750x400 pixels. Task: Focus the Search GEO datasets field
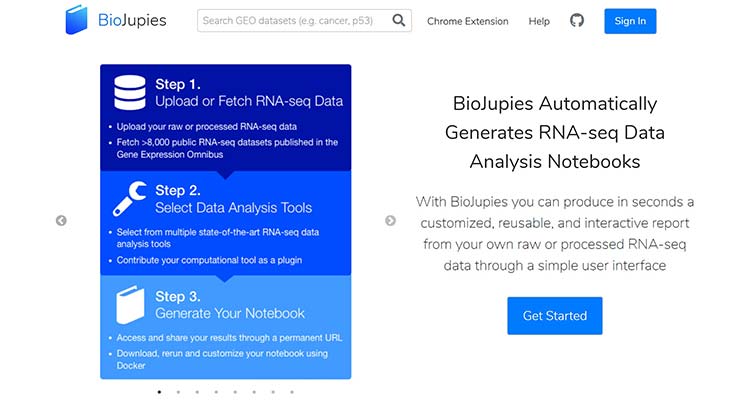coord(292,20)
